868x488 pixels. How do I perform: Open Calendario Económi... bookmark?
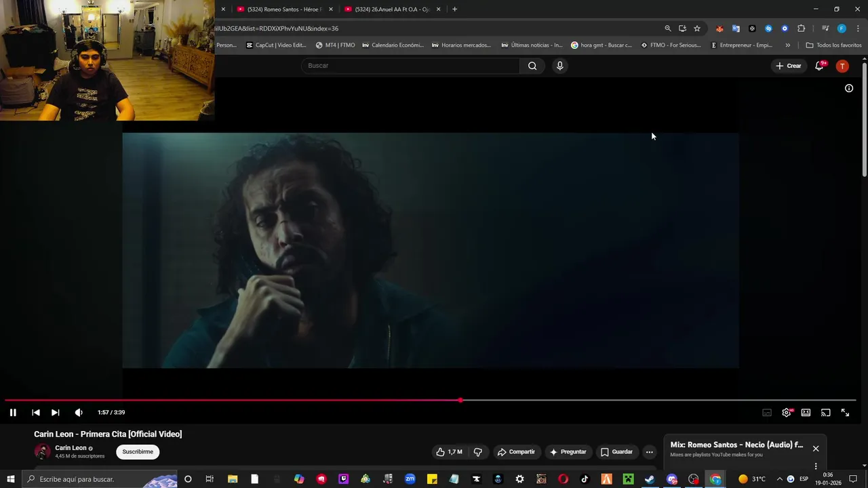[x=393, y=45]
